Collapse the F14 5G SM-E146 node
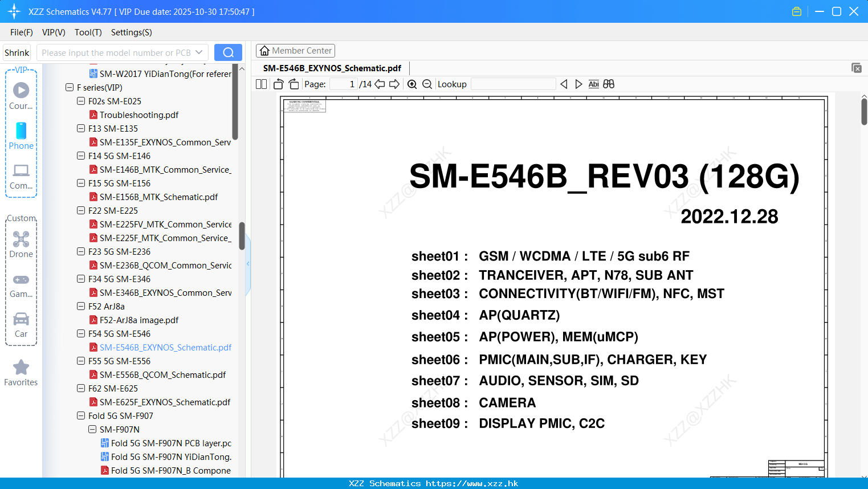868x489 pixels. coord(81,156)
